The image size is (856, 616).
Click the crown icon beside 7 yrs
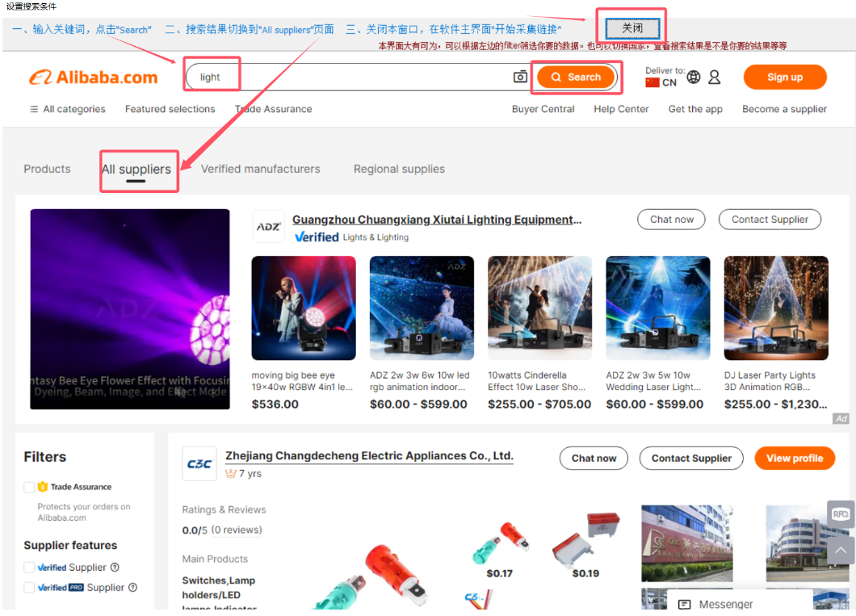click(231, 474)
